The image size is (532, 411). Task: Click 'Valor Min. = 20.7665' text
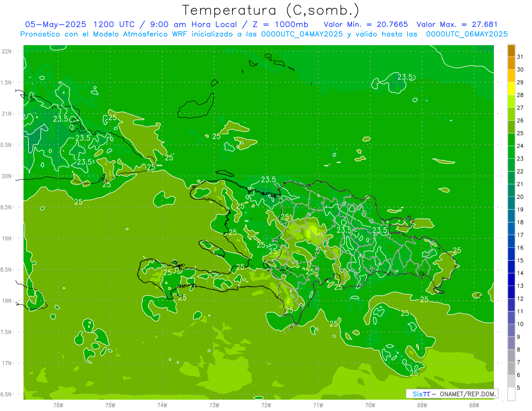(366, 24)
